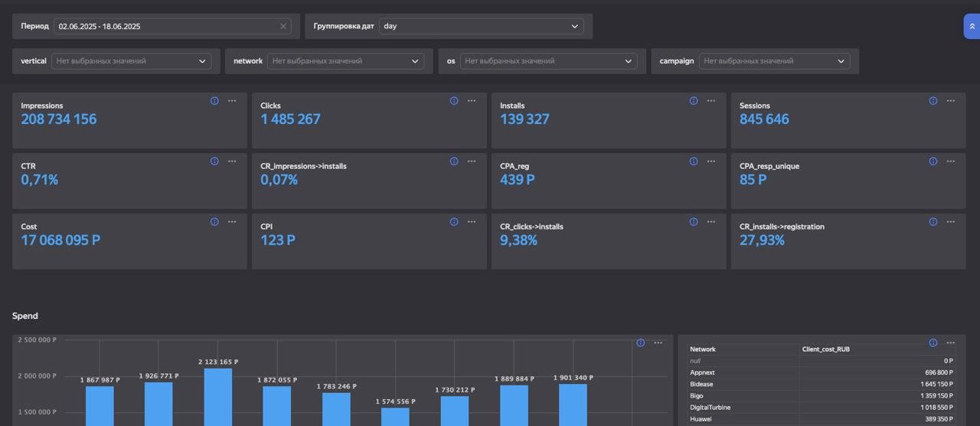Collapse the panel with blue double-chevron button
Image resolution: width=980 pixels, height=426 pixels.
[971, 26]
